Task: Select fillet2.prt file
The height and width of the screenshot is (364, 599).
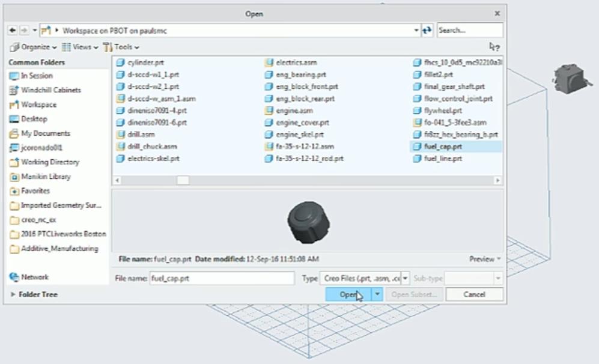Action: (x=433, y=74)
